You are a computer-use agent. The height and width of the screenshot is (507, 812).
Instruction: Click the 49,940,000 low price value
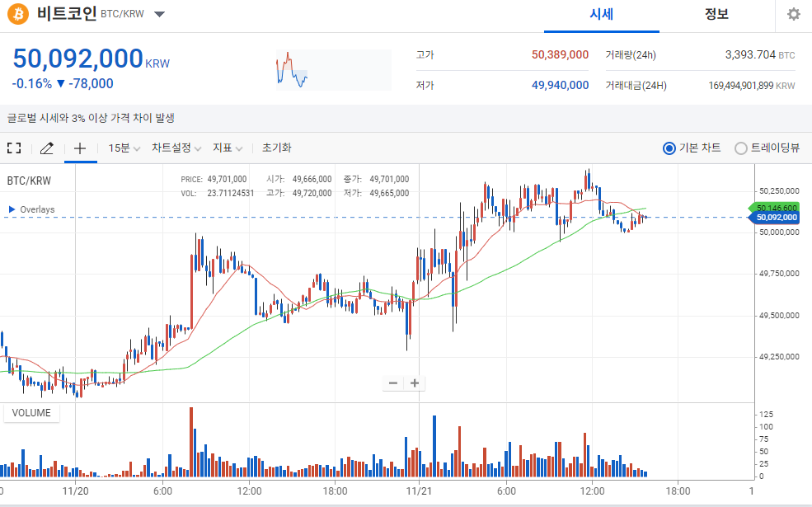point(560,86)
